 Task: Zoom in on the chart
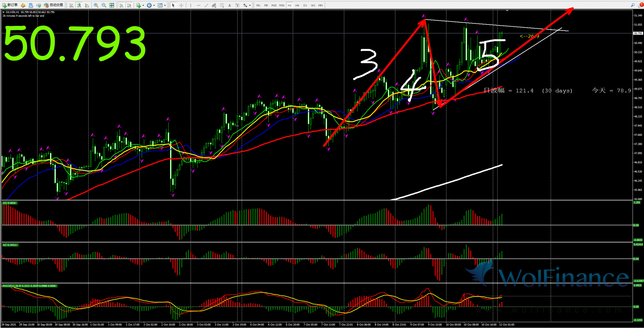pyautogui.click(x=96, y=5)
